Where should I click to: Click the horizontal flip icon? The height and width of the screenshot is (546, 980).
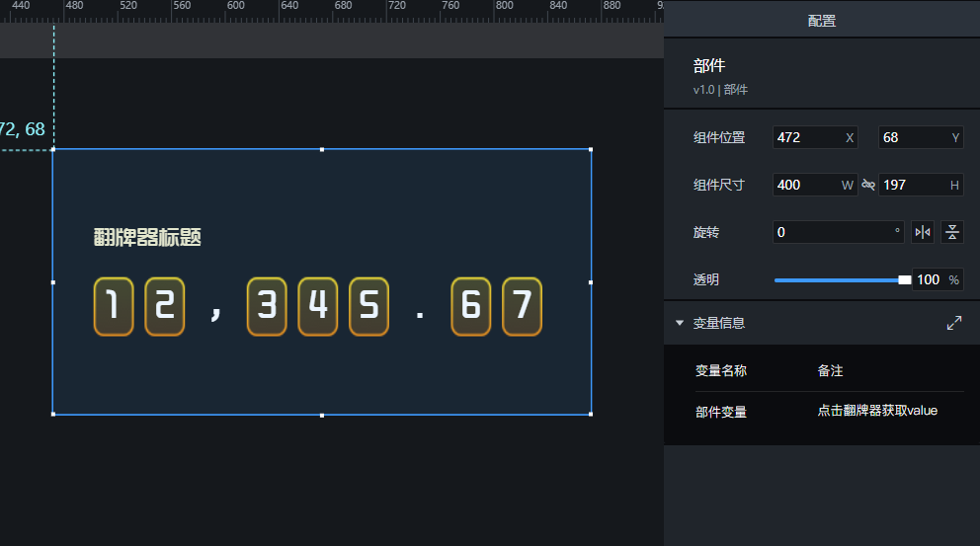pyautogui.click(x=923, y=232)
